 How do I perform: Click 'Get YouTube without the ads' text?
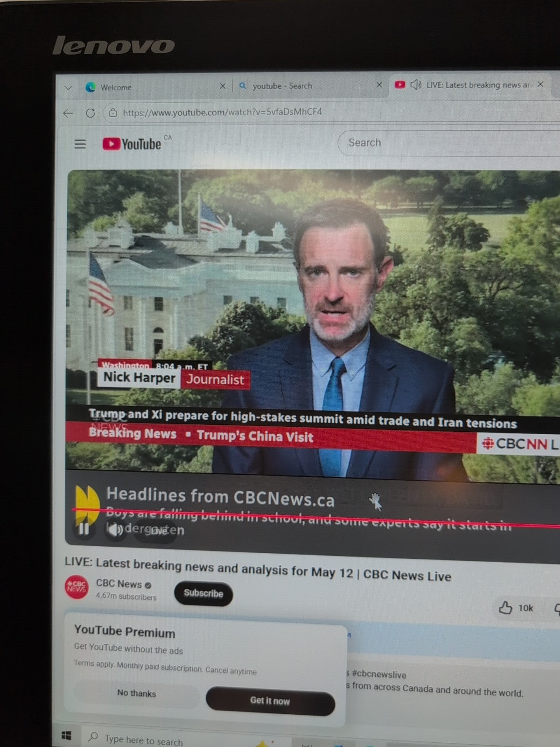coord(128,649)
